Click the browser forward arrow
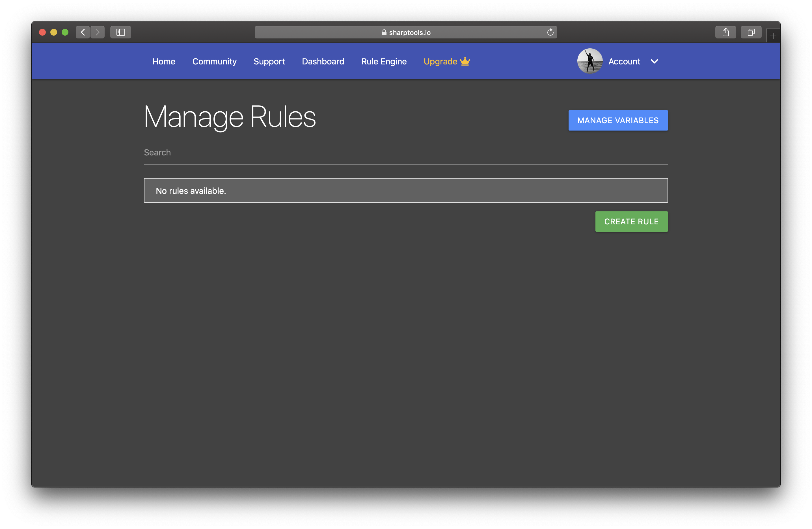 pyautogui.click(x=98, y=32)
